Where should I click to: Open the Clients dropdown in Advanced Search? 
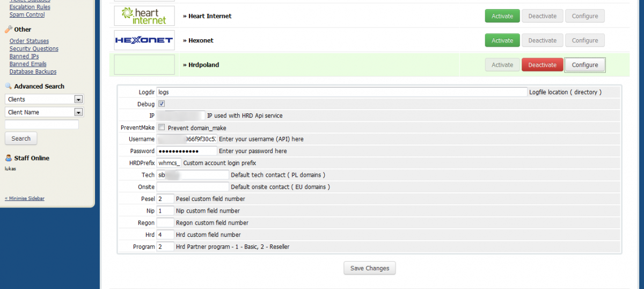[x=45, y=99]
